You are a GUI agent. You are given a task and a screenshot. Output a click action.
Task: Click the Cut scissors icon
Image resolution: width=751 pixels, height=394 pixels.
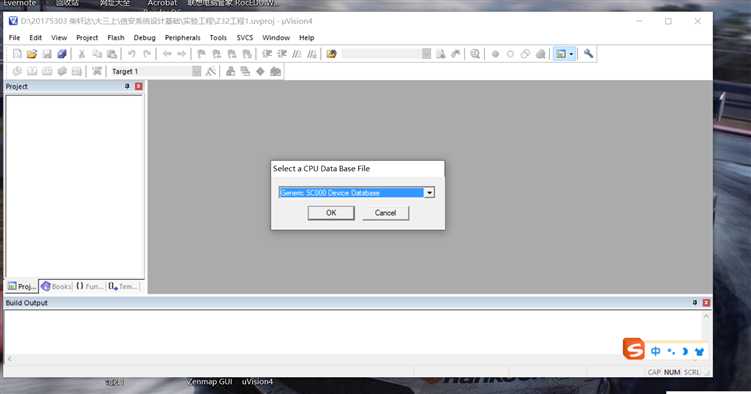tap(81, 54)
